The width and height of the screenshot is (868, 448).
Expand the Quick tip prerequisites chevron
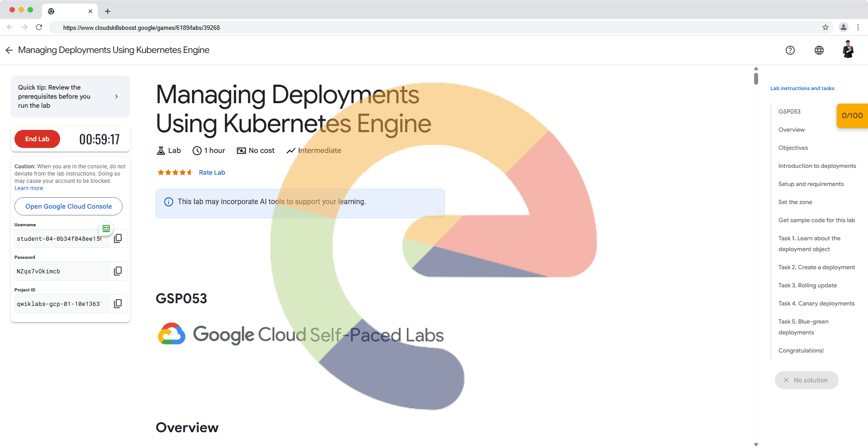[x=117, y=96]
